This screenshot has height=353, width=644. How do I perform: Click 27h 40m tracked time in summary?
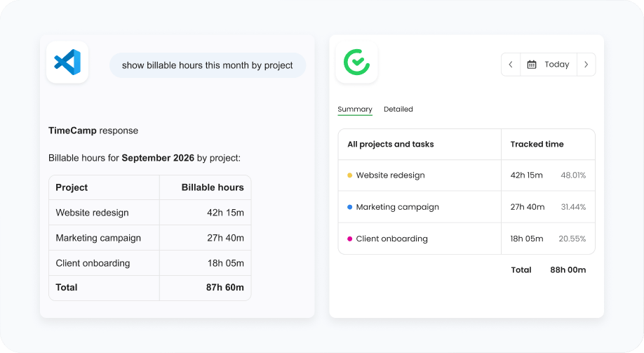pos(528,207)
